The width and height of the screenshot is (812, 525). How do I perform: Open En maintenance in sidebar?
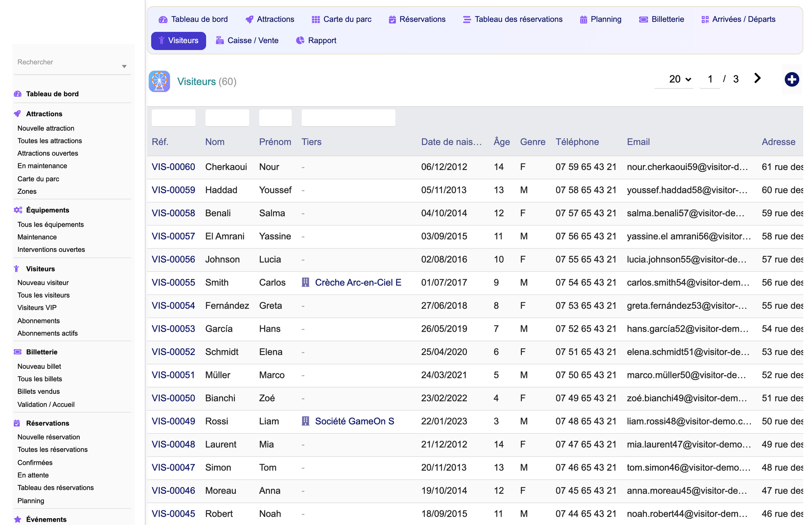[42, 166]
